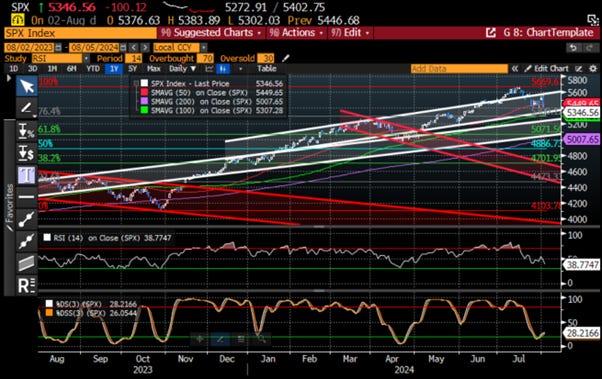Viewport: 602px width, 379px height.
Task: Open the start date calendar picker
Action: [x=58, y=48]
